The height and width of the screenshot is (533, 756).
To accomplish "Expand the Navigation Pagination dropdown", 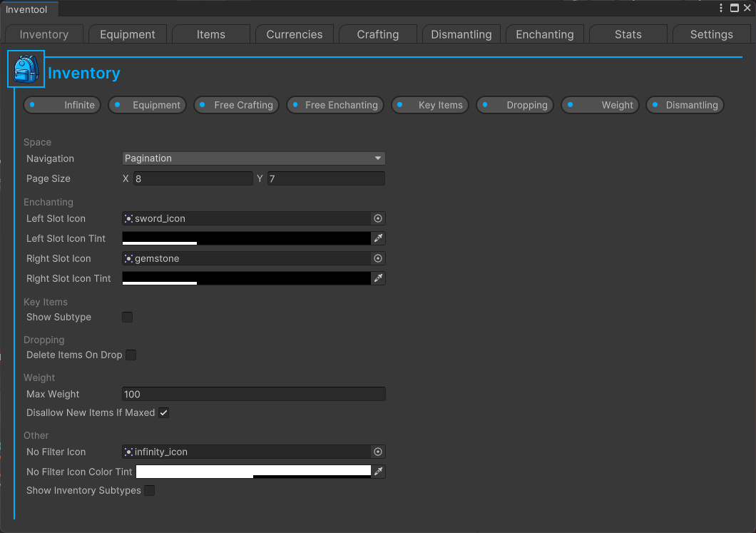I will tap(254, 158).
